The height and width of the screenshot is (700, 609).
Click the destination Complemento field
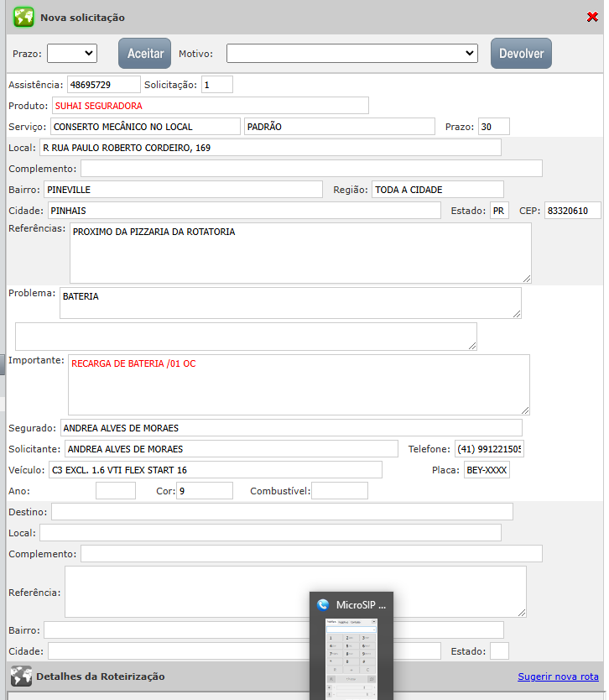pyautogui.click(x=311, y=554)
